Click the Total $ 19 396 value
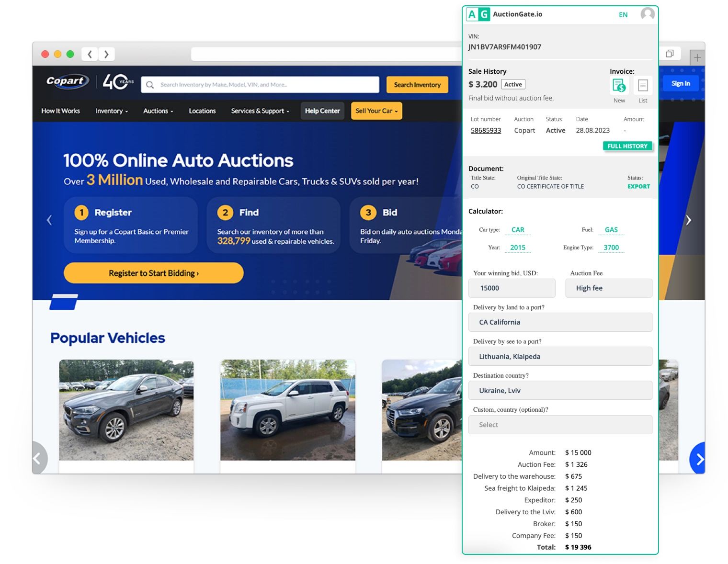The image size is (728, 564). 578,547
